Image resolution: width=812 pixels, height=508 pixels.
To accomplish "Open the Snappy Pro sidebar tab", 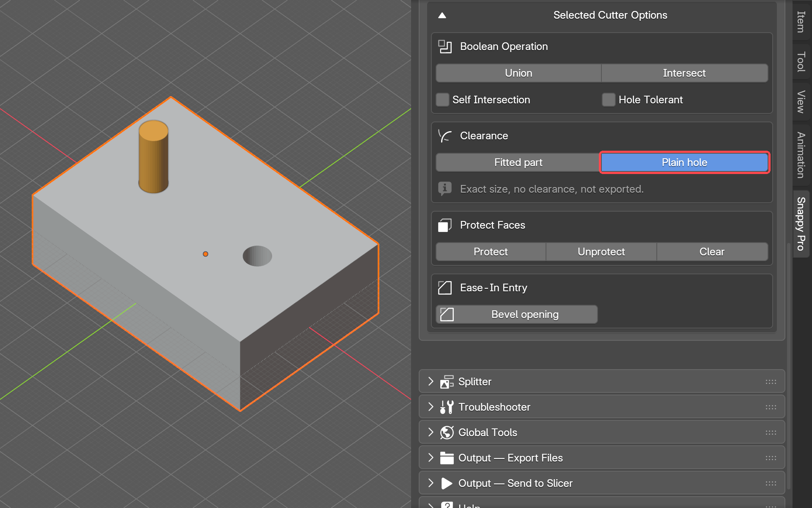I will click(x=801, y=224).
